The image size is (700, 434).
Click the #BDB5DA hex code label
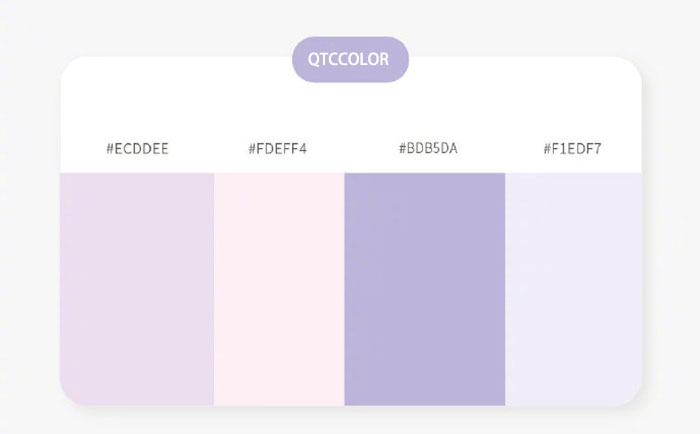click(428, 149)
